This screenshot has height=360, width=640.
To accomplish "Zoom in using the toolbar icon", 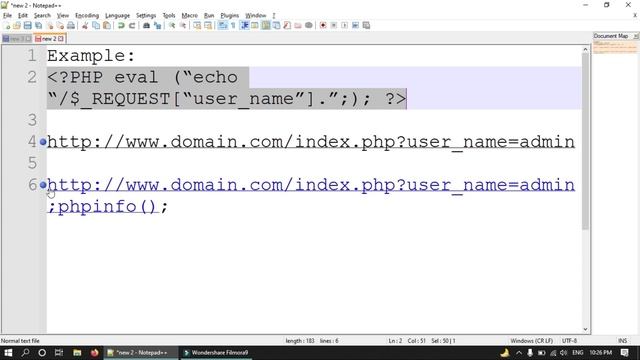I will click(172, 25).
